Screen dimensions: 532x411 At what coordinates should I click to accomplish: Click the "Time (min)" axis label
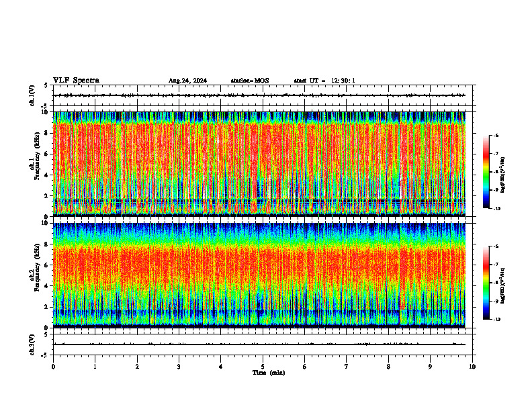[x=269, y=373]
